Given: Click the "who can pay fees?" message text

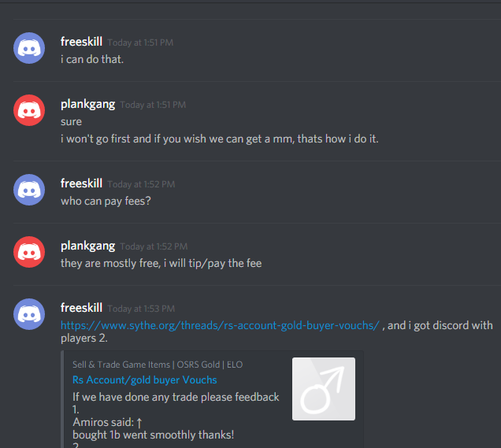Looking at the screenshot, I should (106, 202).
